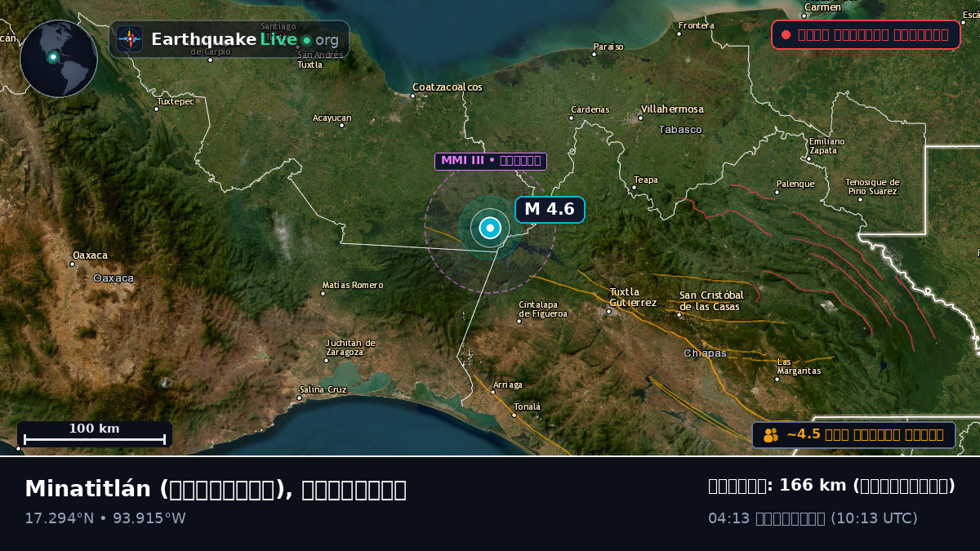Click the compass logo icon beside EarthquakeLive
Viewport: 980px width, 551px height.
pos(130,39)
